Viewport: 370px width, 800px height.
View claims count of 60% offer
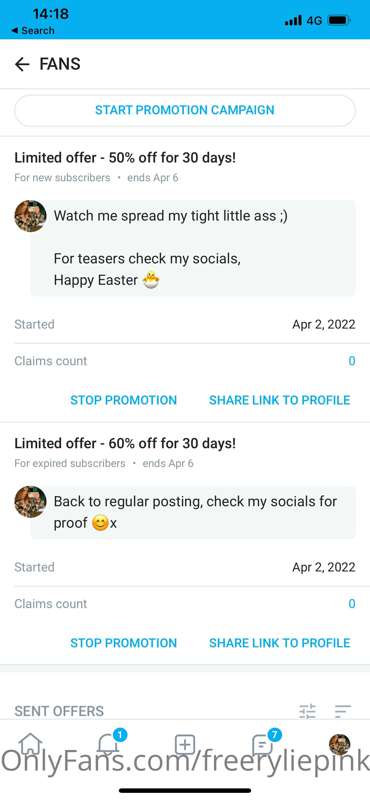pyautogui.click(x=352, y=604)
